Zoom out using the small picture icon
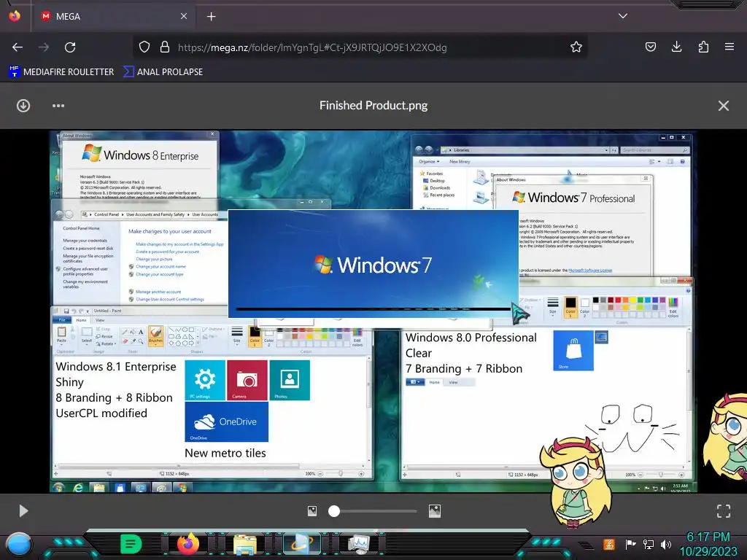This screenshot has width=747, height=560. [312, 511]
